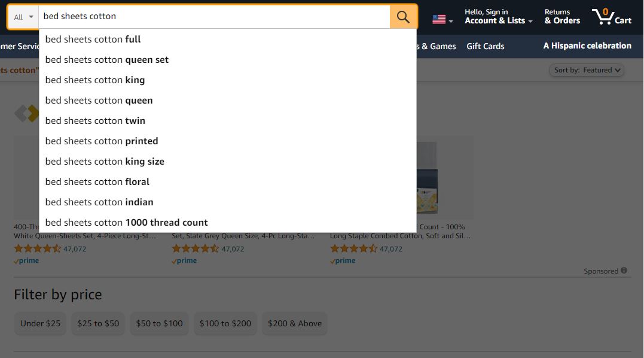Image resolution: width=644 pixels, height=358 pixels.
Task: Click inside the search text field
Action: pos(214,16)
